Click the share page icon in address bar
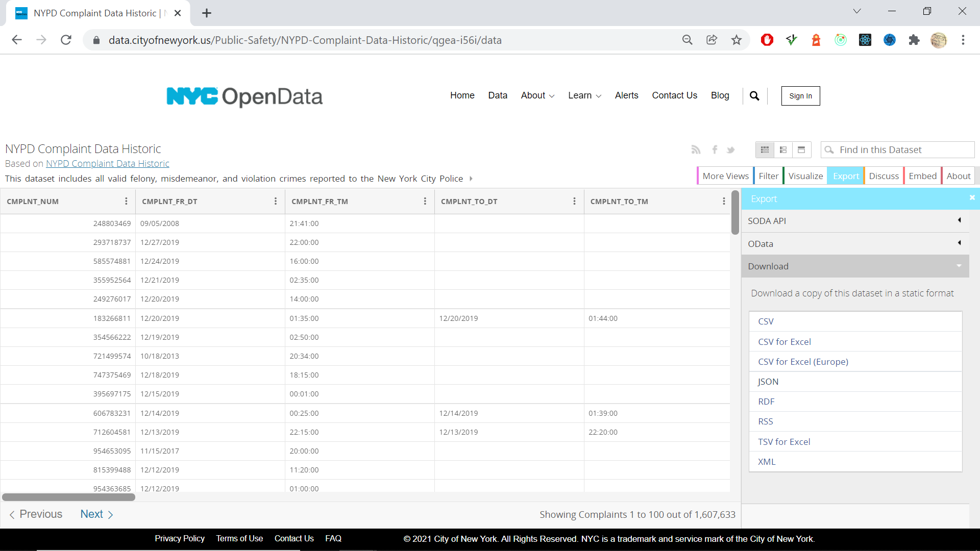980x551 pixels. pos(712,40)
